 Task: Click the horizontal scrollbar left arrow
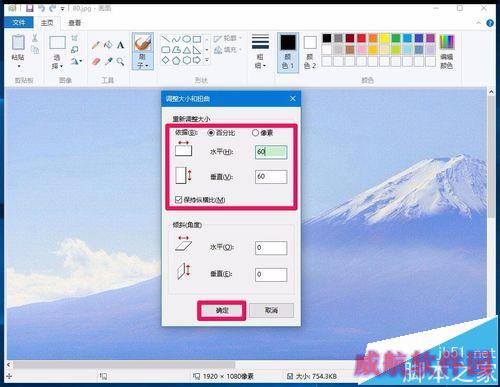click(x=9, y=365)
